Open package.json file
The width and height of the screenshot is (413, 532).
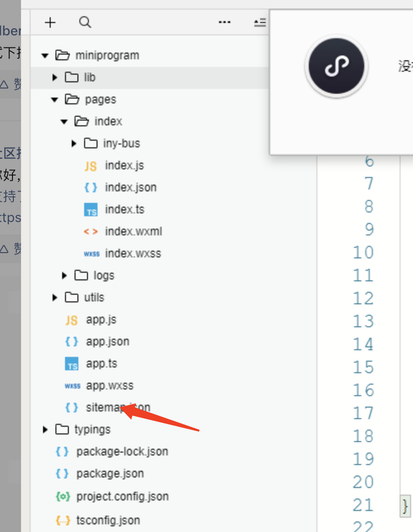click(110, 473)
